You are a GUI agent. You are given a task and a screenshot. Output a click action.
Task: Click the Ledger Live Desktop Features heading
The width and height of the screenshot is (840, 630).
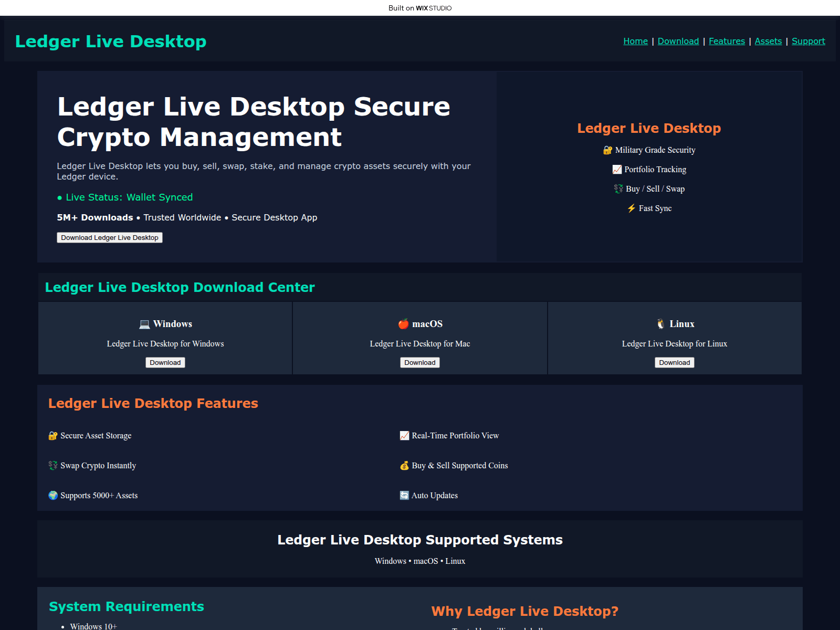click(153, 403)
